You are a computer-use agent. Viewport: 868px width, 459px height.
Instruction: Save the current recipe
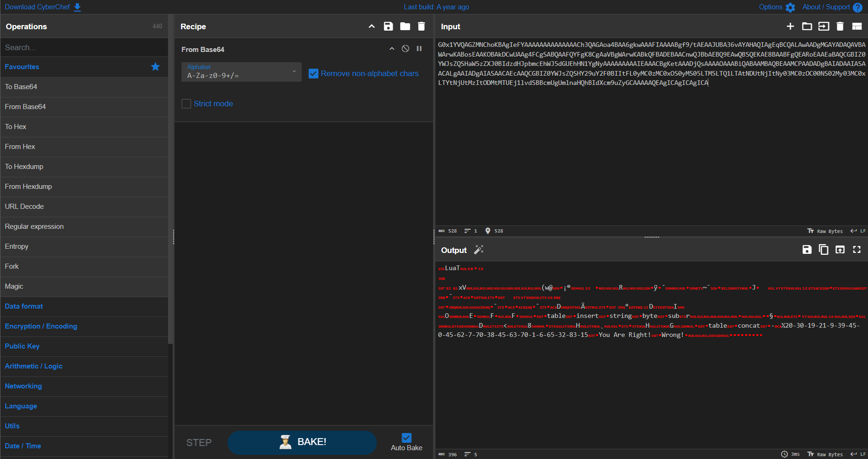click(x=389, y=26)
